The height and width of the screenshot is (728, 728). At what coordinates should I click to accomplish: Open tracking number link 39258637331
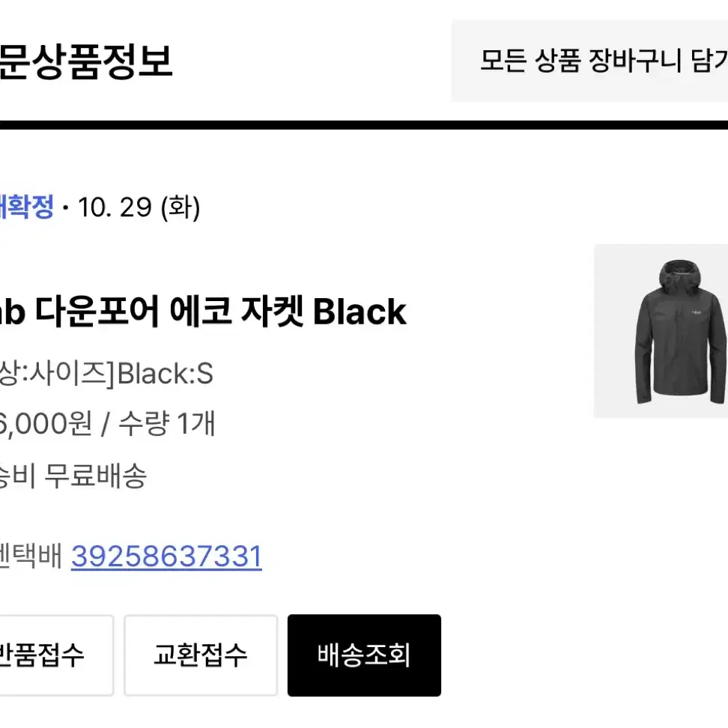pos(166,556)
